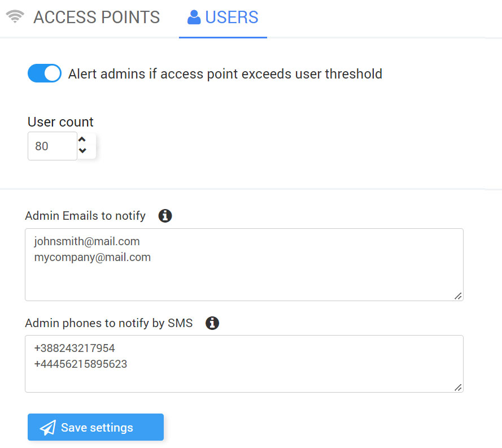Click the person icon beside Users
Screen dimensions: 502x448
tap(194, 18)
